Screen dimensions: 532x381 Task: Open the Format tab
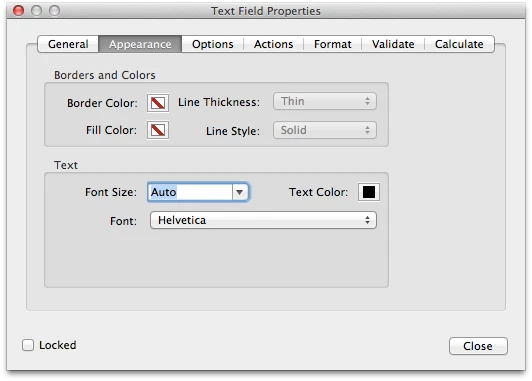pyautogui.click(x=332, y=44)
